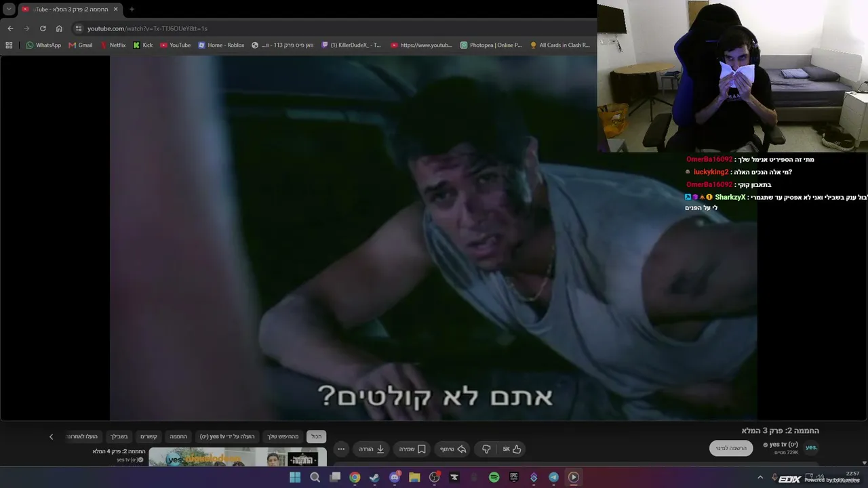The height and width of the screenshot is (488, 868).
Task: Share the video via שיתוף button
Action: click(453, 449)
